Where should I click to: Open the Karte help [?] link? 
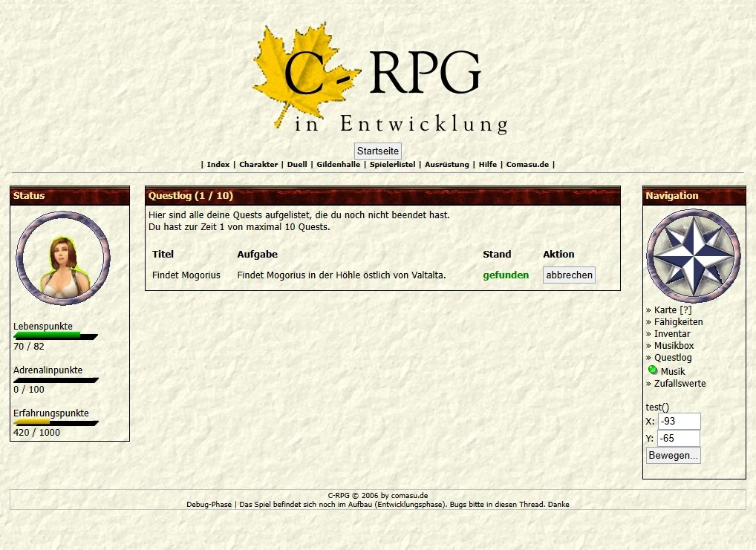pos(685,310)
